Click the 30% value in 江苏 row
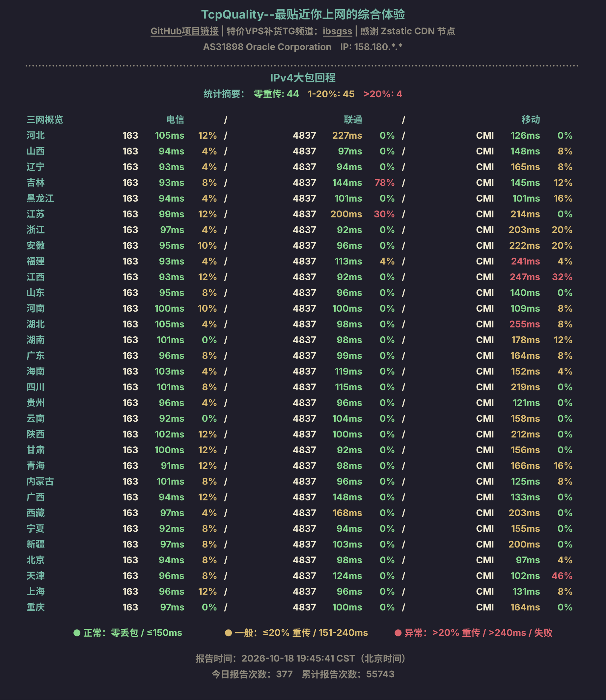The height and width of the screenshot is (700, 606). 384,214
